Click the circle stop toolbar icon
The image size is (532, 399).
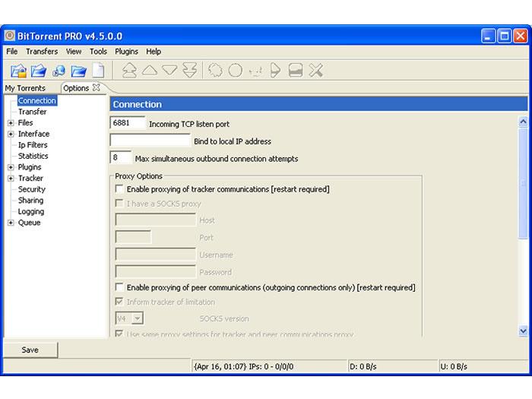coord(236,71)
